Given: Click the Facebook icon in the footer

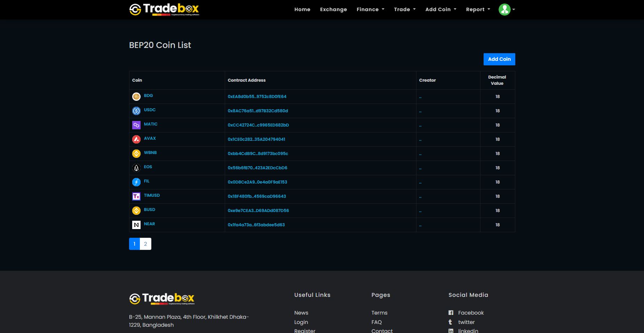Looking at the screenshot, I should [x=451, y=313].
